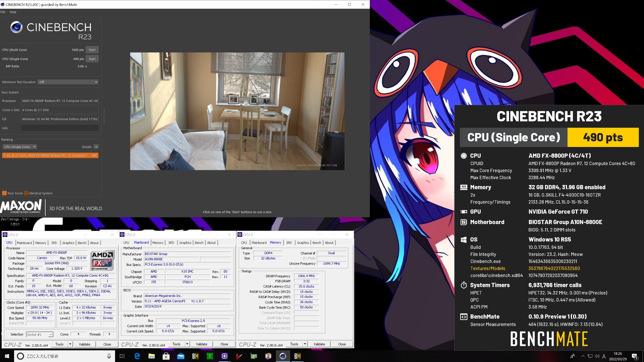Open the People icon in the system tray
The width and height of the screenshot is (644, 362).
point(572,356)
